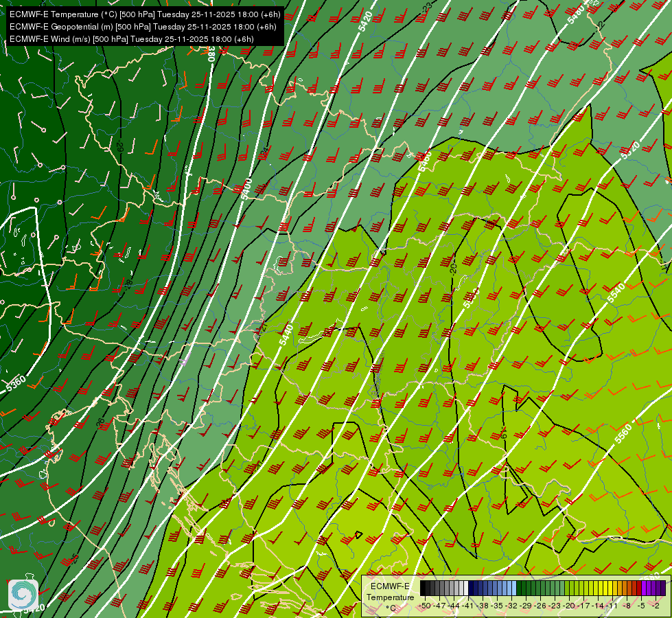Click the swirl weather logo icon
This screenshot has height=618, width=672.
click(x=23, y=595)
